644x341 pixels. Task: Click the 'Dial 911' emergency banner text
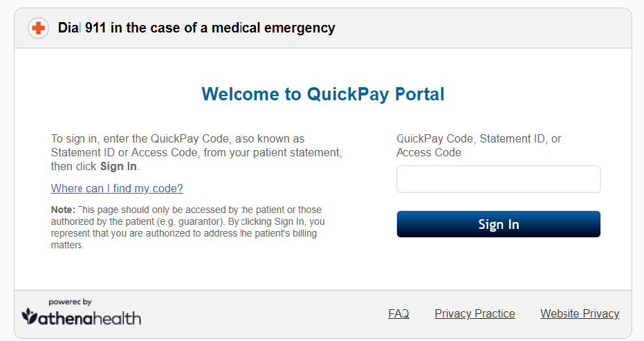(196, 28)
